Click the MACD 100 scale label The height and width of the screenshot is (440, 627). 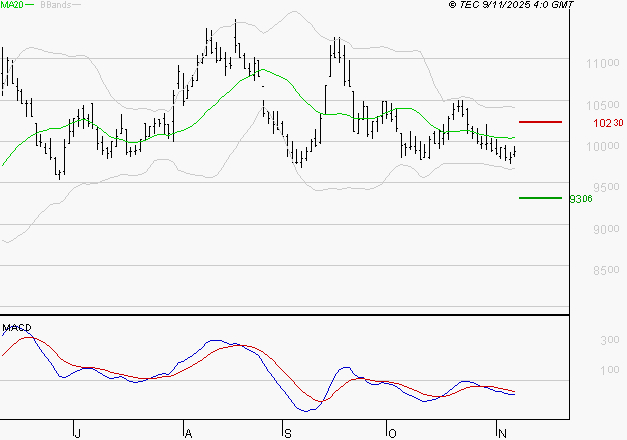point(610,370)
